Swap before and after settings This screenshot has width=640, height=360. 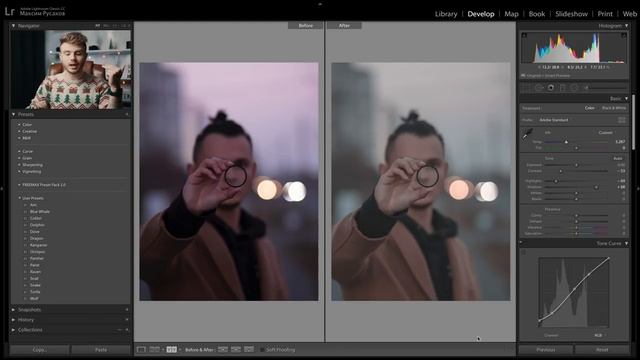[249, 350]
